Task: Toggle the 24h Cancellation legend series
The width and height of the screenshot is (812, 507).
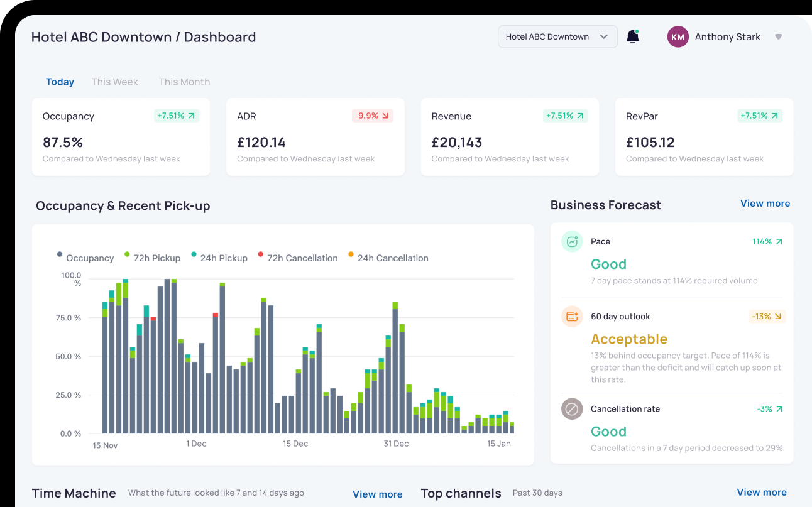Action: (387, 258)
